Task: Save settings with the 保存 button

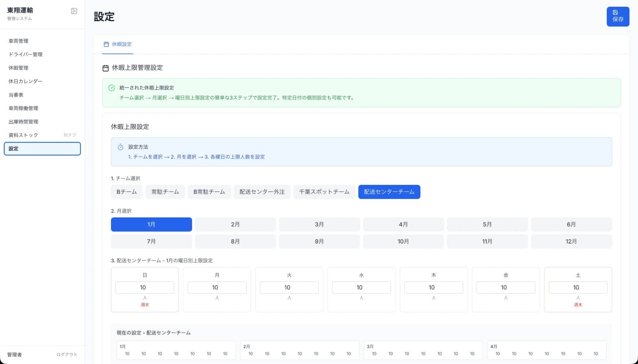Action: point(618,17)
